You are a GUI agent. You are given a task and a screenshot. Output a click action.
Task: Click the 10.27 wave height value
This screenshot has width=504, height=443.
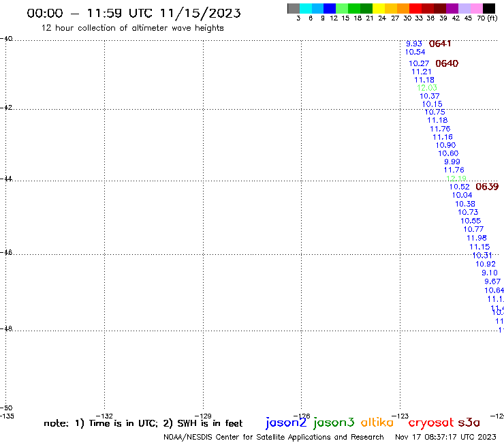[419, 63]
